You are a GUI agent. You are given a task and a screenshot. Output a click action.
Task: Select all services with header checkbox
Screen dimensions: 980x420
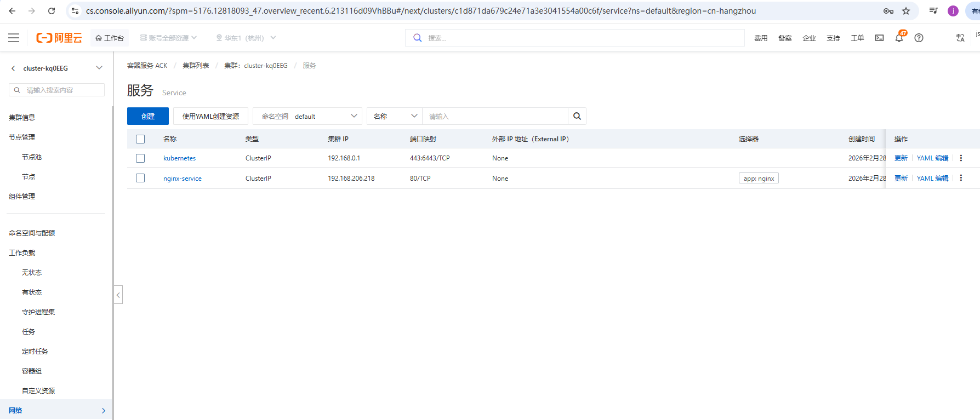coord(140,139)
